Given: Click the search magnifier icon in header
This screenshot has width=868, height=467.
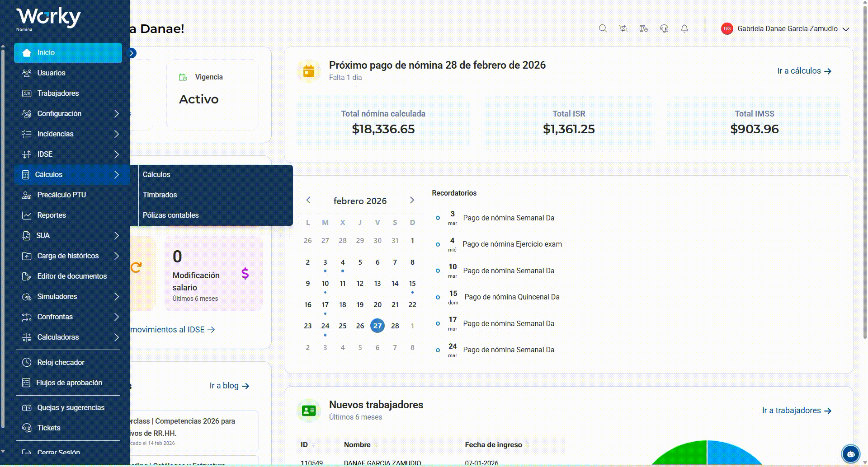Looking at the screenshot, I should click(603, 28).
